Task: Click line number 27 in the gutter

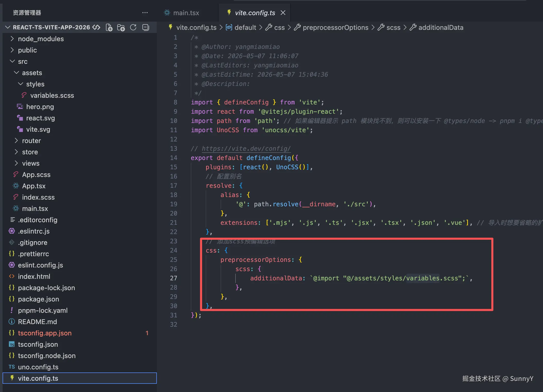Action: click(x=174, y=278)
